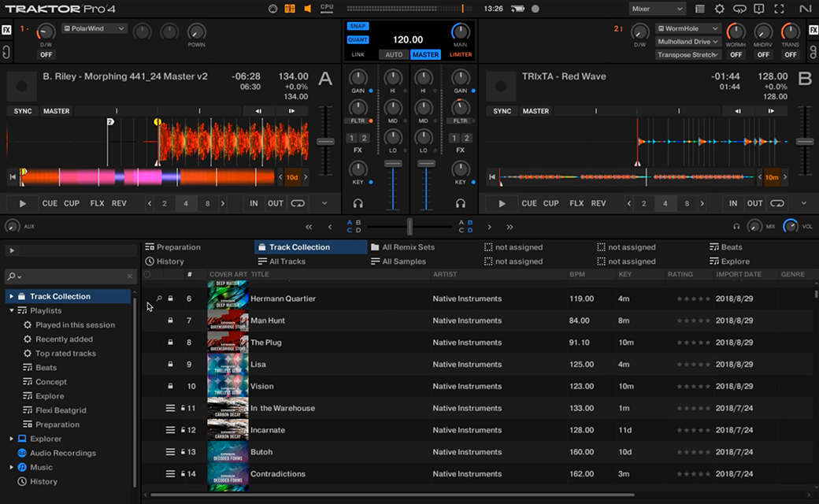Click CUP on deck B
Image resolution: width=819 pixels, height=504 pixels.
point(551,204)
